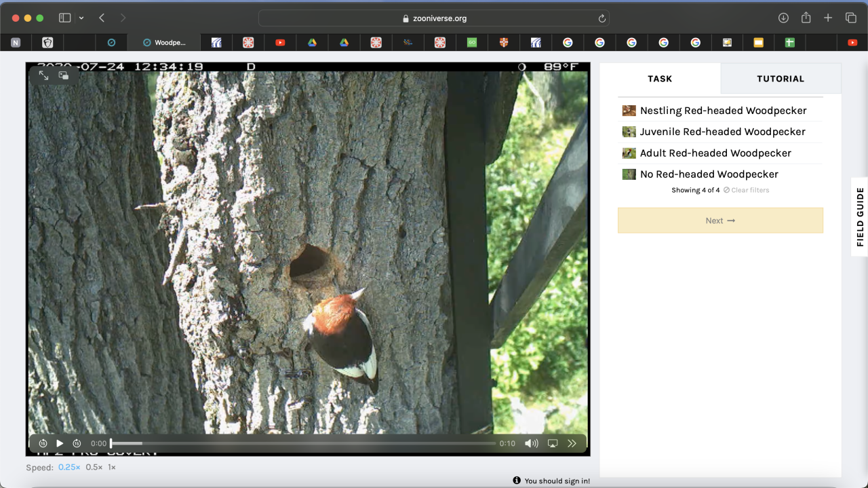Set playback speed to 0.5×
The height and width of the screenshot is (488, 868).
pos(93,467)
